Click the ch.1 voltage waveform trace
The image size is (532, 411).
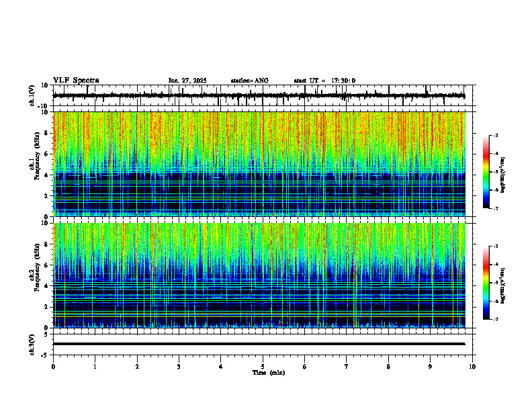pos(259,95)
